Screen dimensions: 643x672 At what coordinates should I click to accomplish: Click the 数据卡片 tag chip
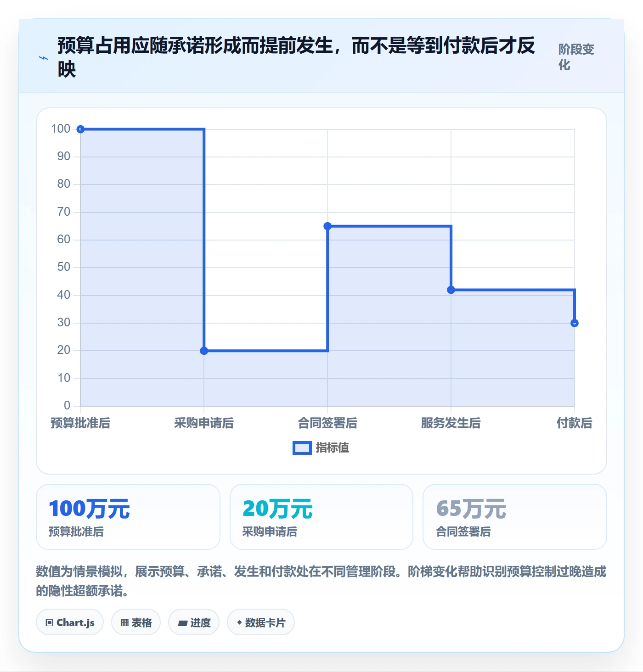[261, 622]
